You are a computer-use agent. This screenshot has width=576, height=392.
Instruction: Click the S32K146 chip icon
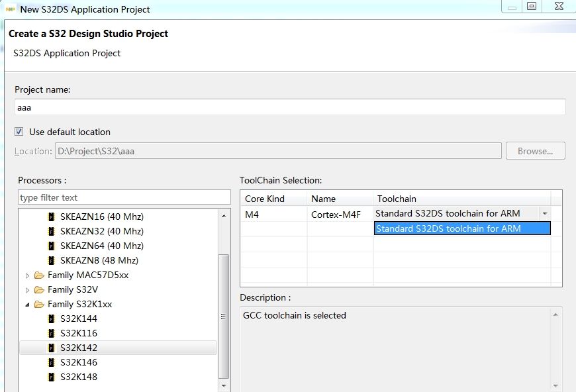51,362
